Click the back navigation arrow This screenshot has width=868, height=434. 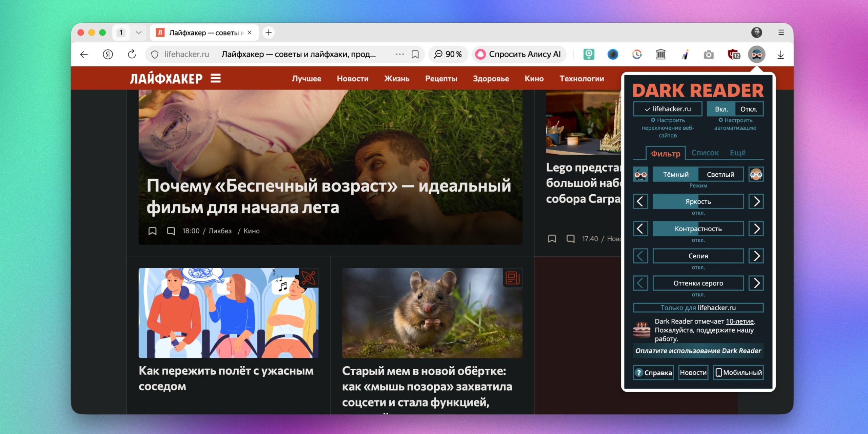tap(84, 54)
